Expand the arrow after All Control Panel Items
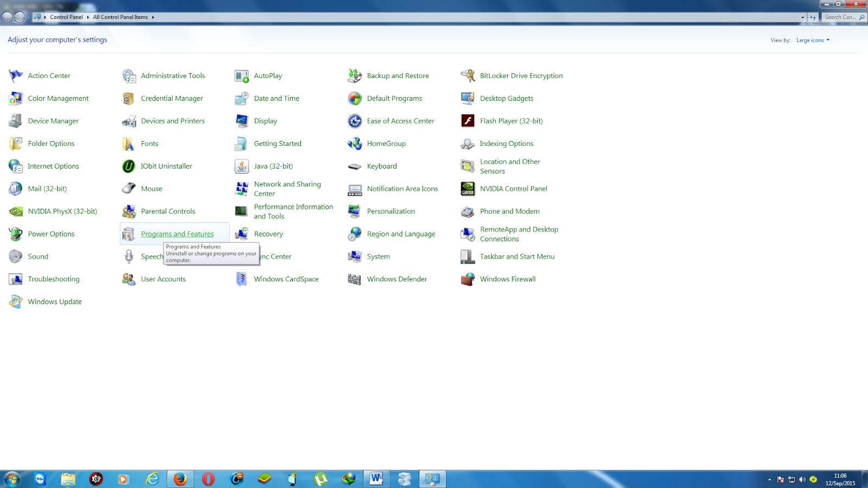This screenshot has height=488, width=868. click(153, 17)
